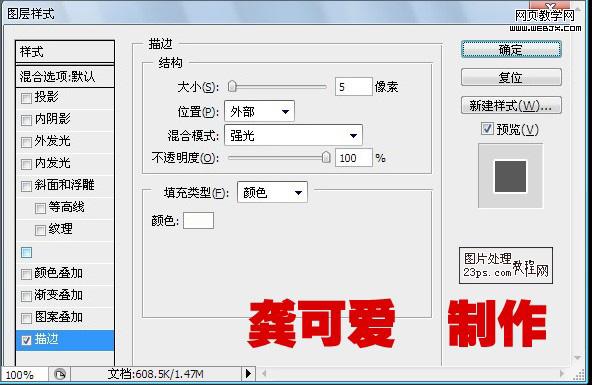Select the 样式 styles list header
Viewport: 592px width, 385px height.
click(65, 52)
